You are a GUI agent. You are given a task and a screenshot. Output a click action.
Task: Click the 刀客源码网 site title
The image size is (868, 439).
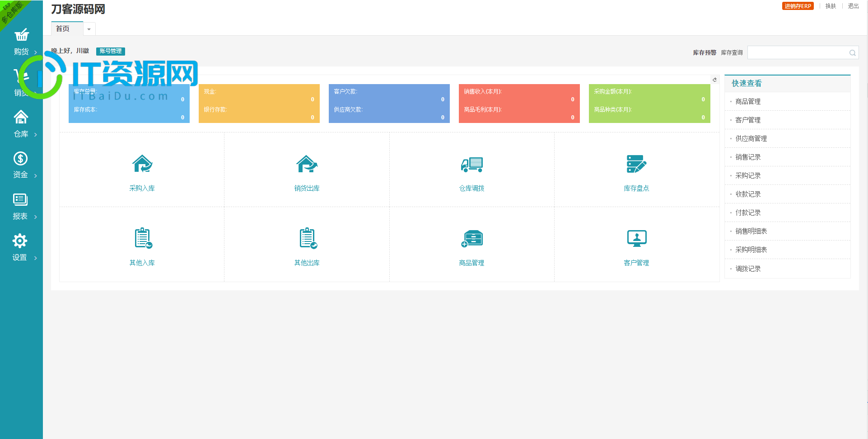(78, 9)
